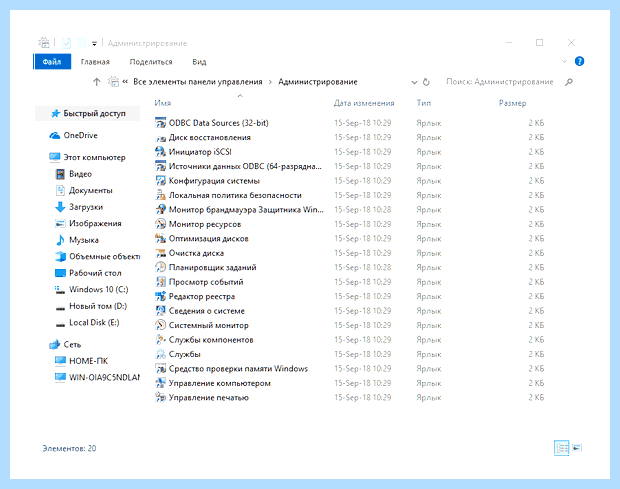
Task: Open the Изображения folder in the sidebar
Action: point(95,224)
